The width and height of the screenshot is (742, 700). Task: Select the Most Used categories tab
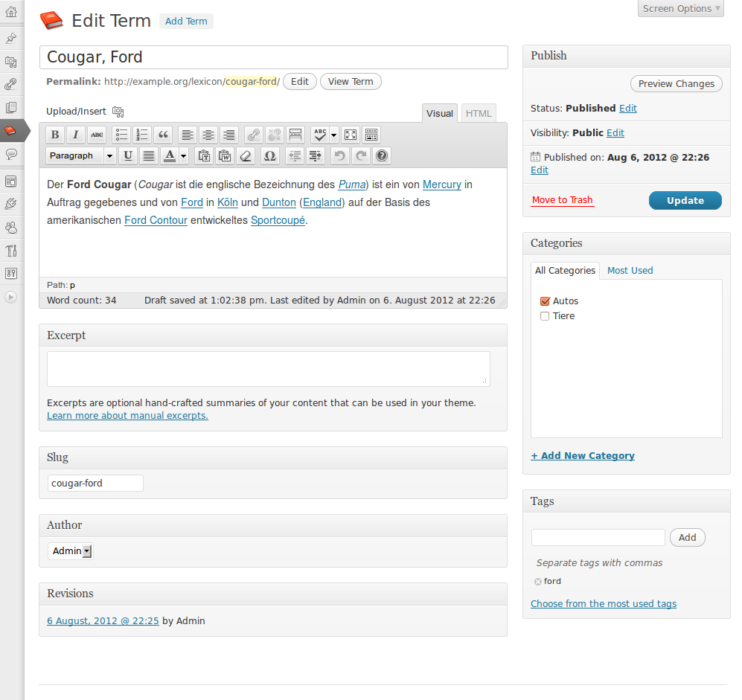(x=630, y=271)
